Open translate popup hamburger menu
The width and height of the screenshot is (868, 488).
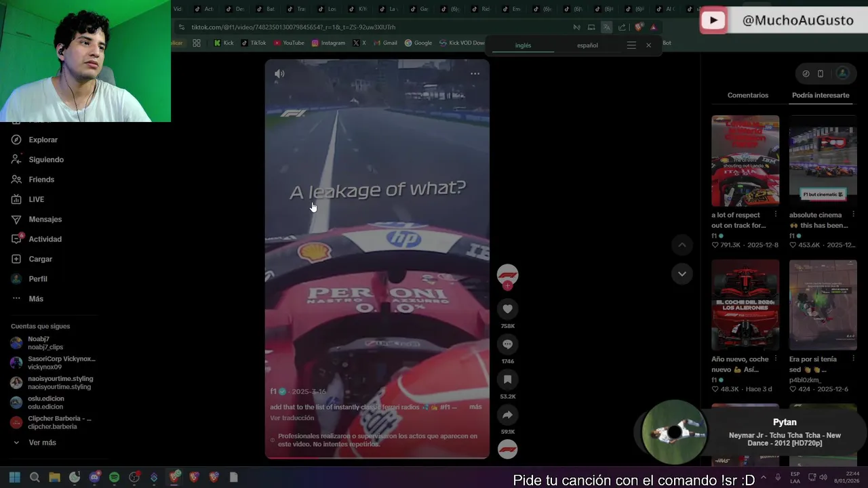631,45
